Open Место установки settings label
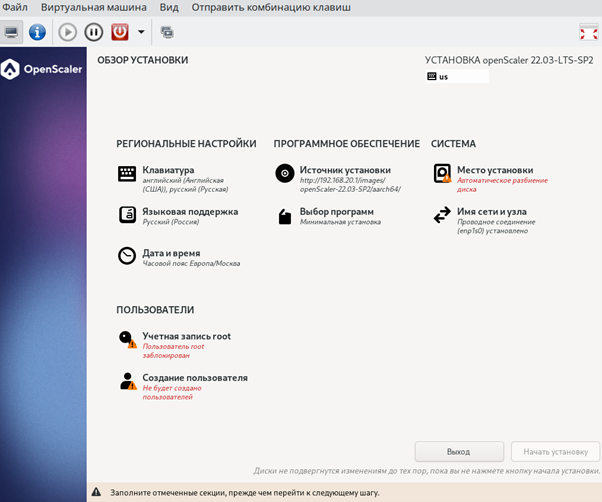 pyautogui.click(x=495, y=170)
